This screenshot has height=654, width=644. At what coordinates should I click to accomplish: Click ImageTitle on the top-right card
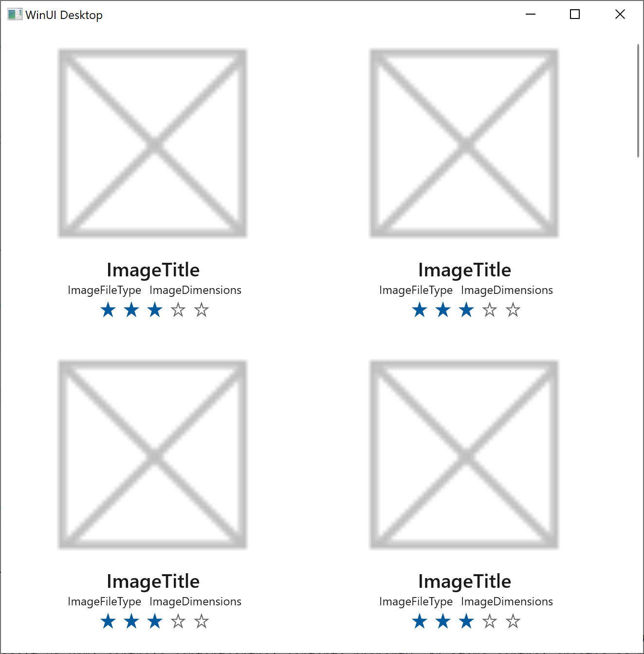[x=465, y=270]
